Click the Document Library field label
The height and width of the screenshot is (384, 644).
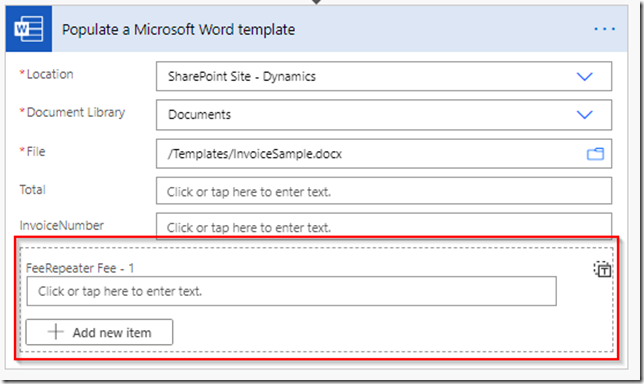[76, 112]
